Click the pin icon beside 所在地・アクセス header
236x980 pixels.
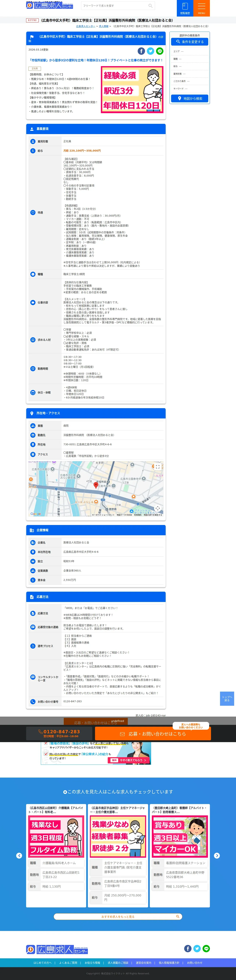tap(32, 413)
